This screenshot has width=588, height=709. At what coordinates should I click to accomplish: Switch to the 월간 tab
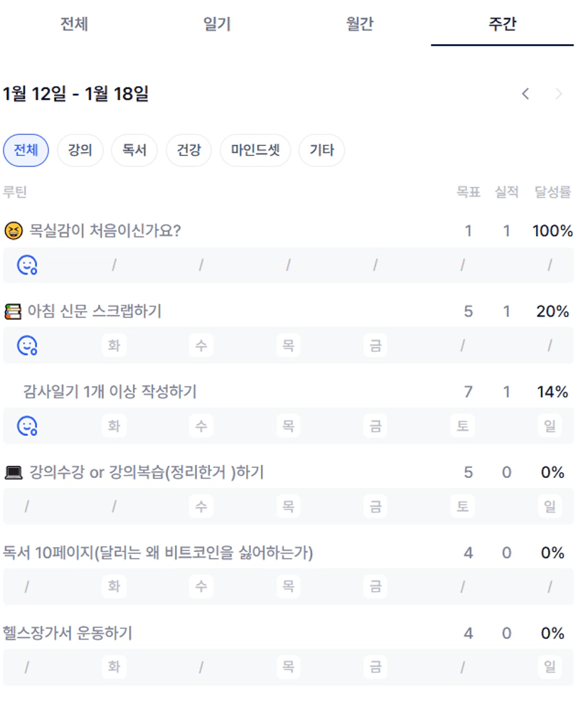[x=360, y=24]
